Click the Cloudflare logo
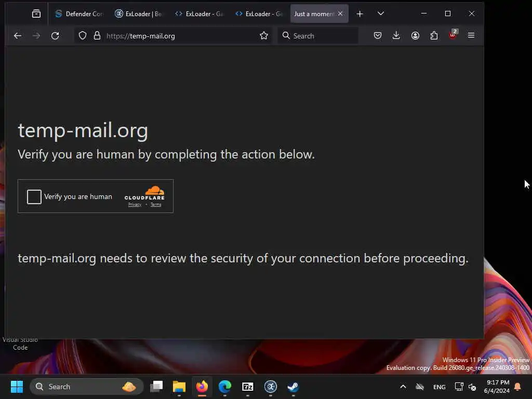The height and width of the screenshot is (399, 532). coord(144,193)
